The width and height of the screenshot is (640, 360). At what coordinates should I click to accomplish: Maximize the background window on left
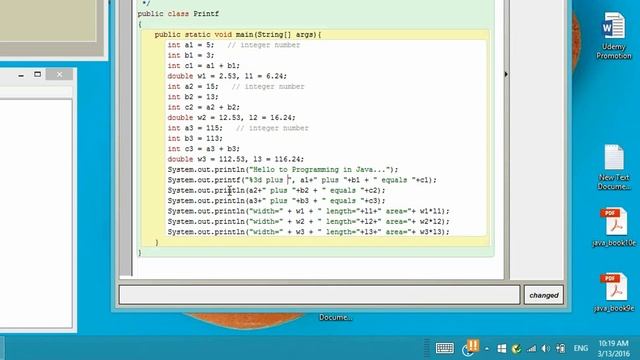38,74
